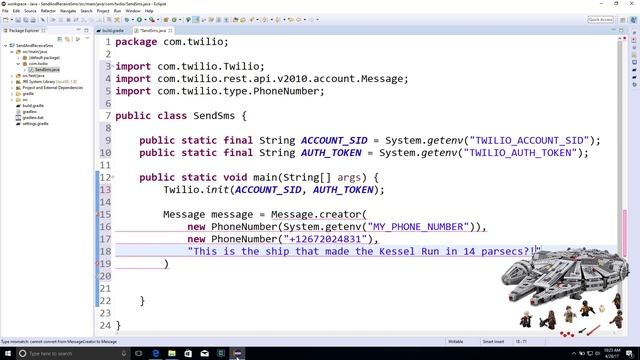Open the Window menu
This screenshot has height=360, width=640.
[133, 11]
